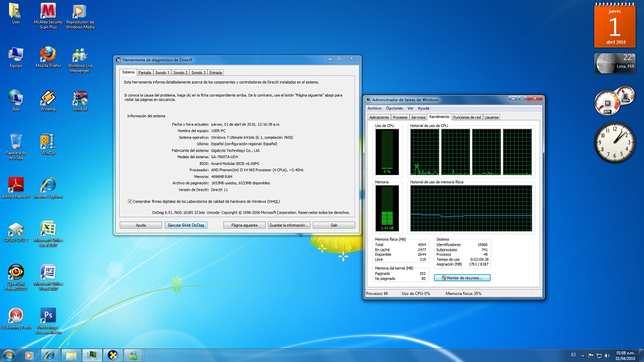Viewport: 644px width, 362px height.
Task: Open LG Burning Tools icon
Action: pos(16,316)
